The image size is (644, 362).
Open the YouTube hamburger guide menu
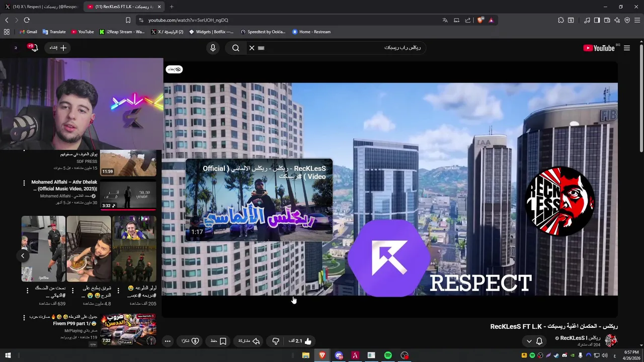(627, 48)
